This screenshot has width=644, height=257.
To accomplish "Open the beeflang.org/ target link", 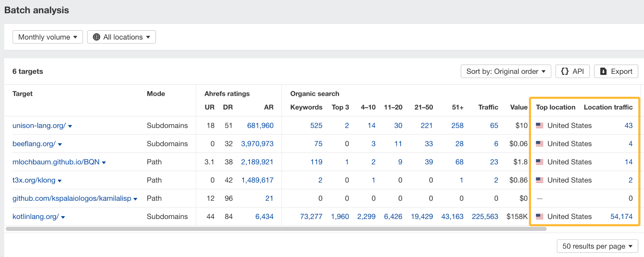I will (x=34, y=144).
